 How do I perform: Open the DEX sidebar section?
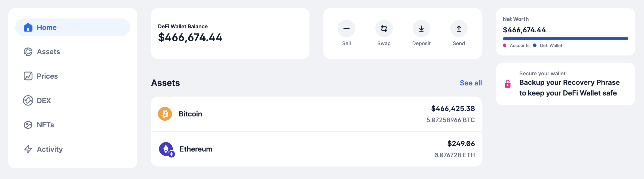pos(44,100)
